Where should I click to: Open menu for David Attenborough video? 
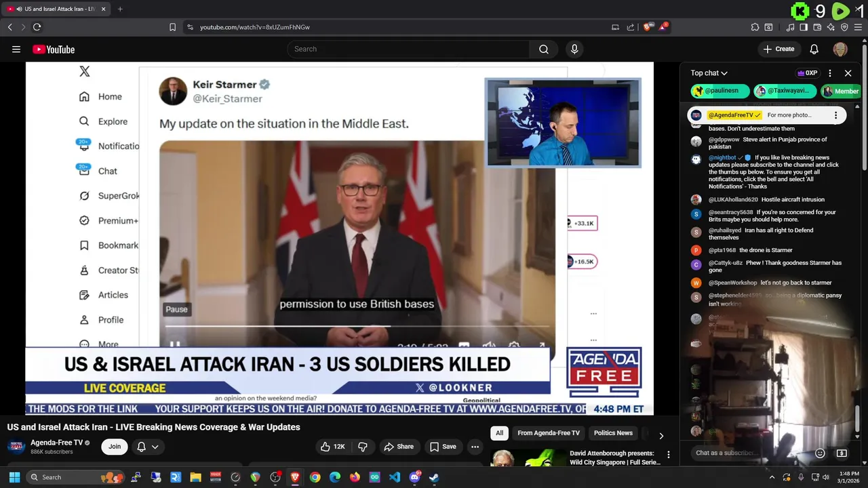tap(669, 455)
